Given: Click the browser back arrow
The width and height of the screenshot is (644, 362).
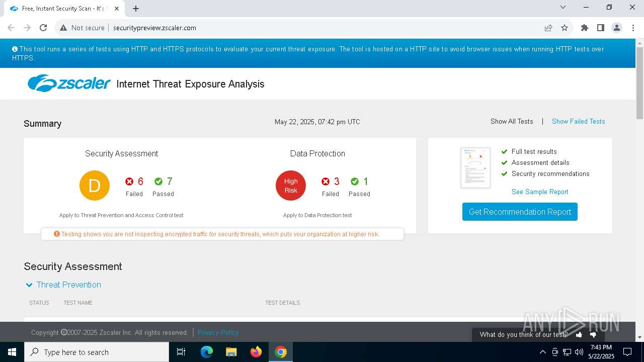Looking at the screenshot, I should click(11, 28).
